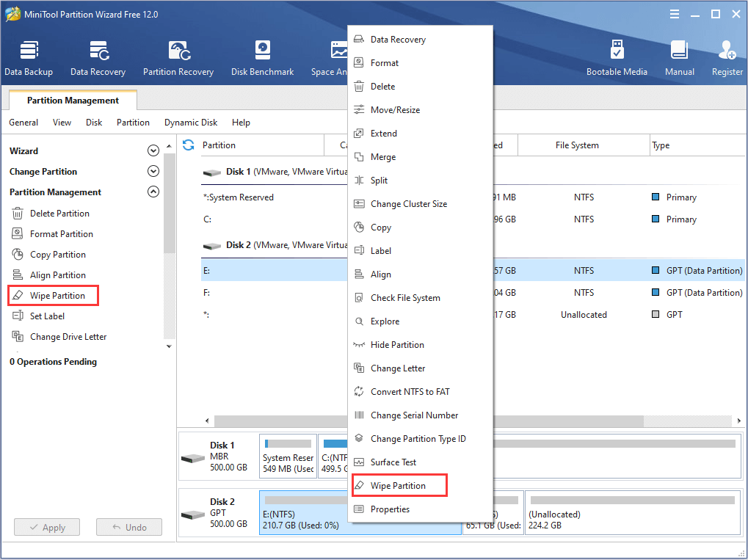Launch Data Recovery from the toolbar
This screenshot has width=748, height=560.
point(98,58)
